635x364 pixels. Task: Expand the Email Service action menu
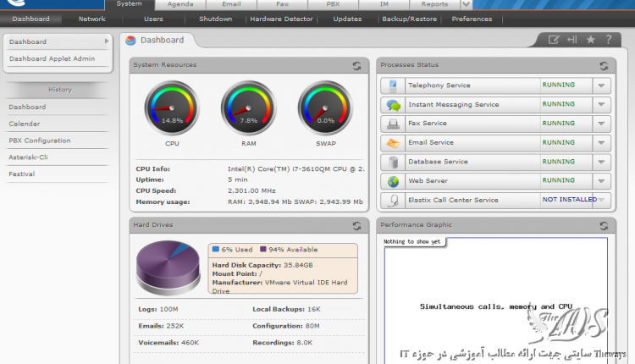pos(601,143)
